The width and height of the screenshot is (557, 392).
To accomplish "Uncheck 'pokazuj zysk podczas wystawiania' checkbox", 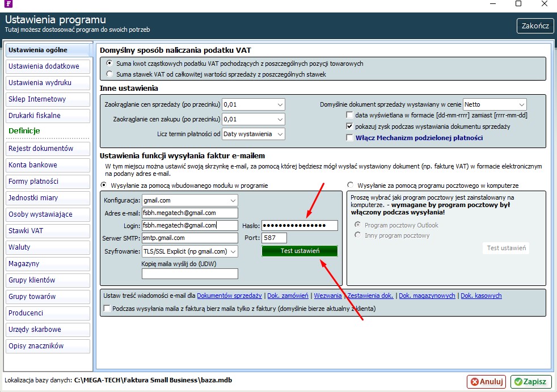I will coord(349,126).
